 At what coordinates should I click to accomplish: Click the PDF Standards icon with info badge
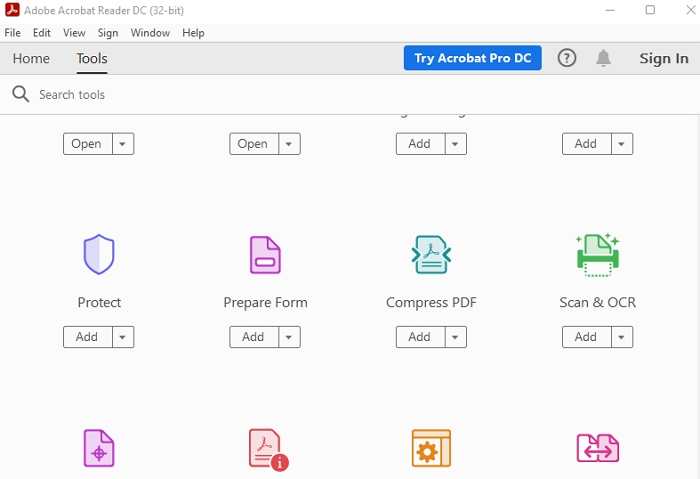click(268, 450)
